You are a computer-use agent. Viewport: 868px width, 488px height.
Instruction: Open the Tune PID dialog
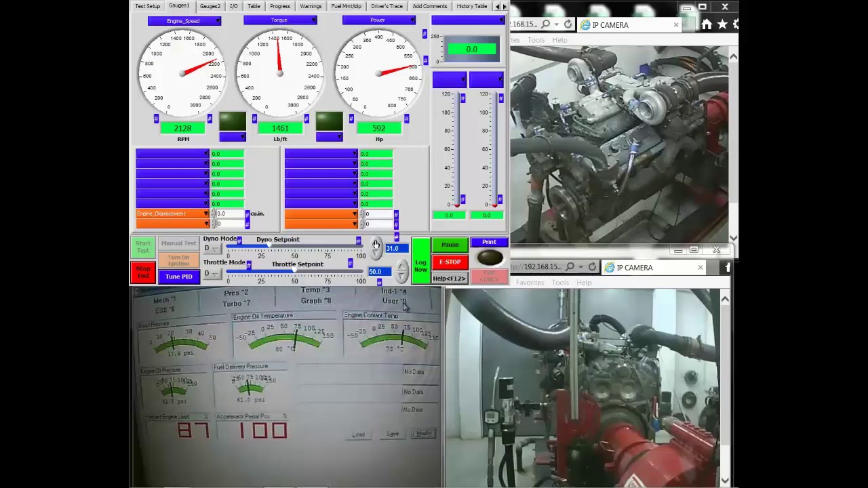coord(179,277)
